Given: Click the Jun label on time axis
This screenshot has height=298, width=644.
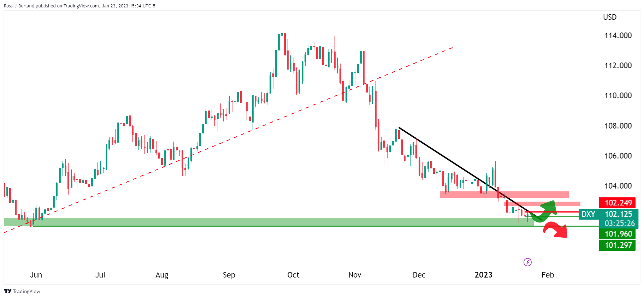Looking at the screenshot, I should (36, 275).
